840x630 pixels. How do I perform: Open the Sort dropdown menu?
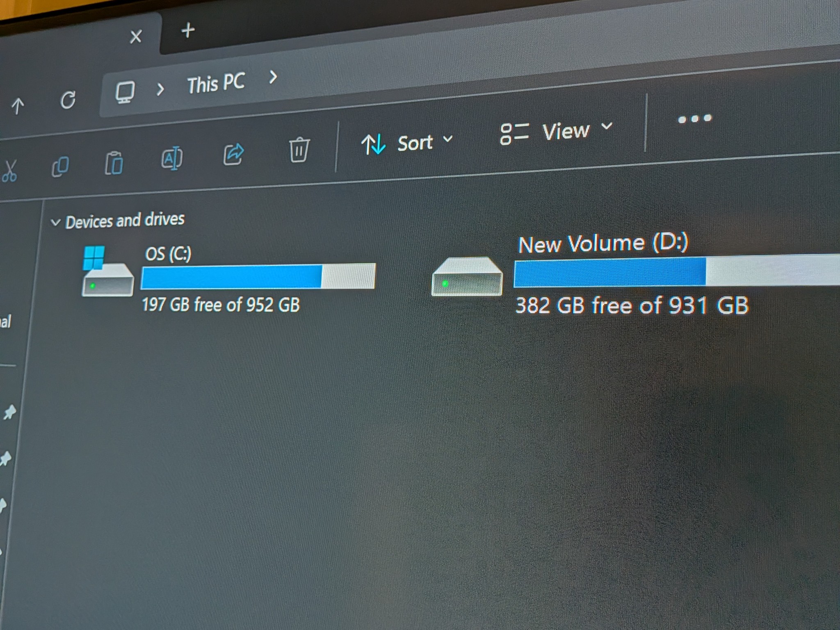coord(406,143)
